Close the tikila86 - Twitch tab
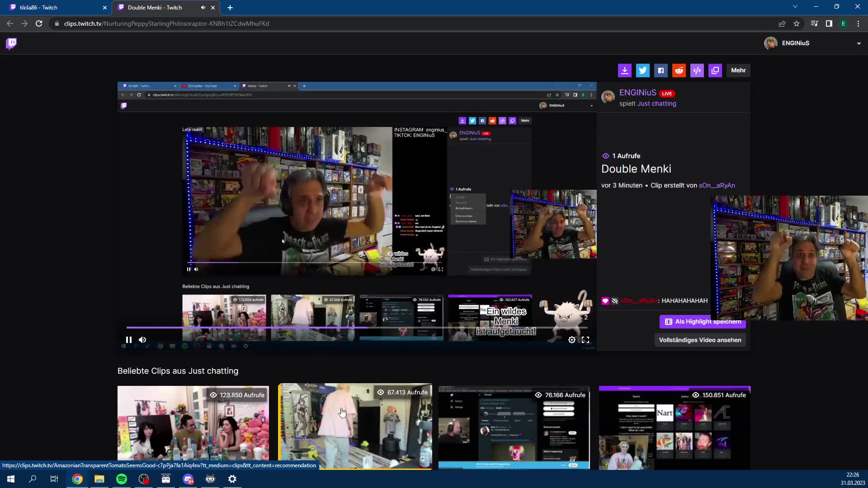The width and height of the screenshot is (868, 488). (x=105, y=8)
